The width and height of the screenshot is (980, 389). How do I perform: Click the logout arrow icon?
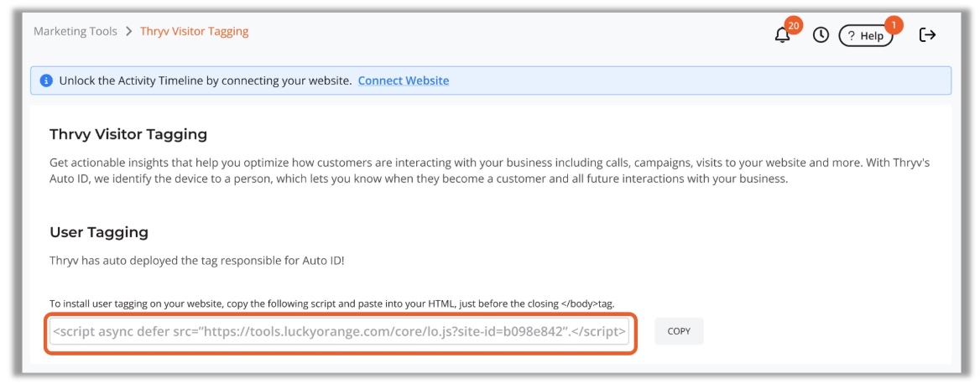(x=927, y=34)
